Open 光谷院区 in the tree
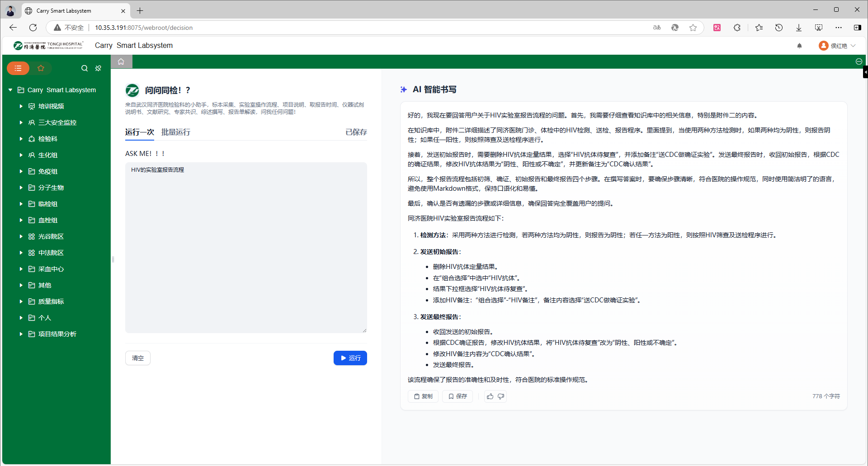Viewport: 868px width, 466px height. pyautogui.click(x=51, y=236)
